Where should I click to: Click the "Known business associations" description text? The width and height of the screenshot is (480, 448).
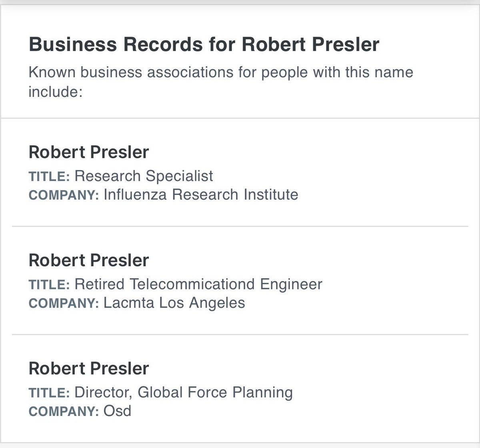220,72
